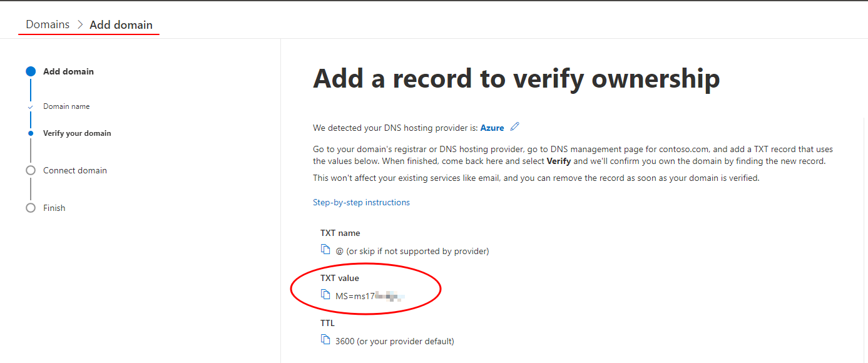
Task: Click the Connect domain step label
Action: [x=74, y=170]
